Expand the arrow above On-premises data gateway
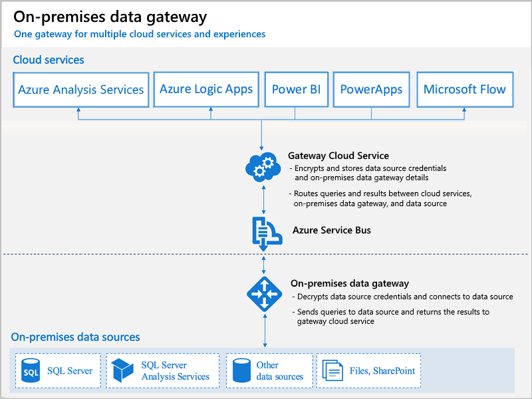 pos(264,266)
